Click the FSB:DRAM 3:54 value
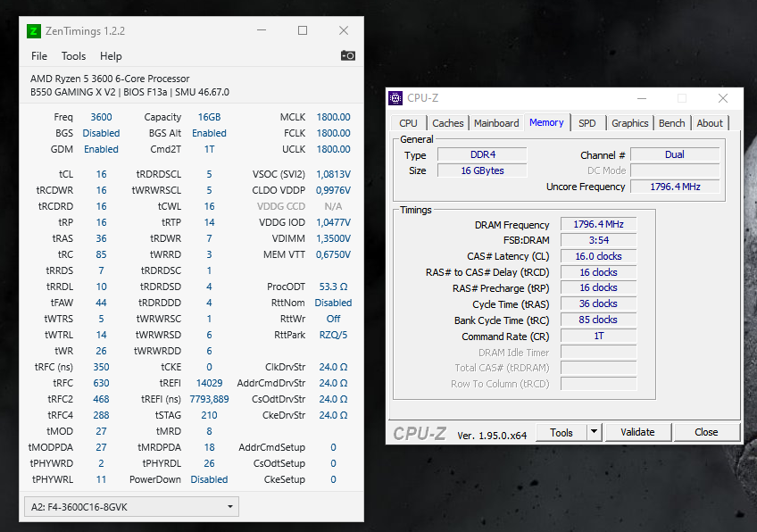The height and width of the screenshot is (532, 757). click(598, 240)
